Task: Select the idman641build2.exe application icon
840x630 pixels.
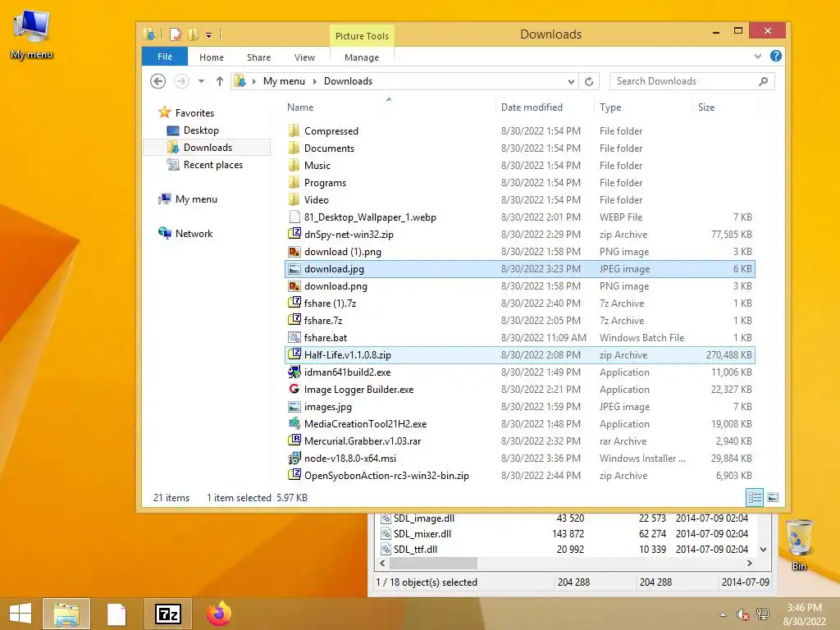Action: [x=294, y=372]
